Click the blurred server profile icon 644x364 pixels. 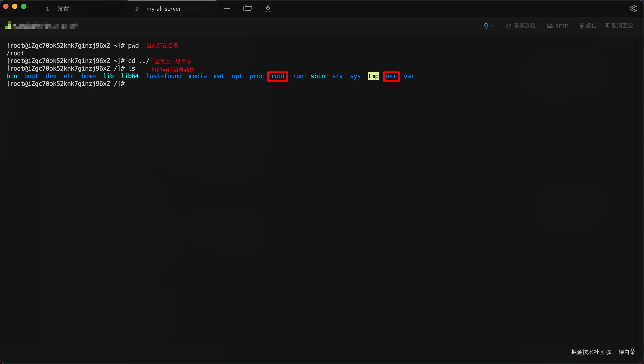[8, 26]
